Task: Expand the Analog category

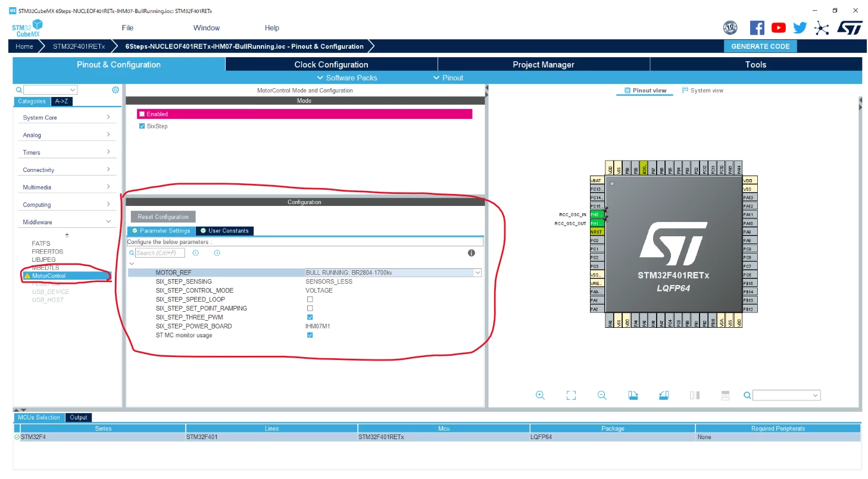Action: coord(67,135)
